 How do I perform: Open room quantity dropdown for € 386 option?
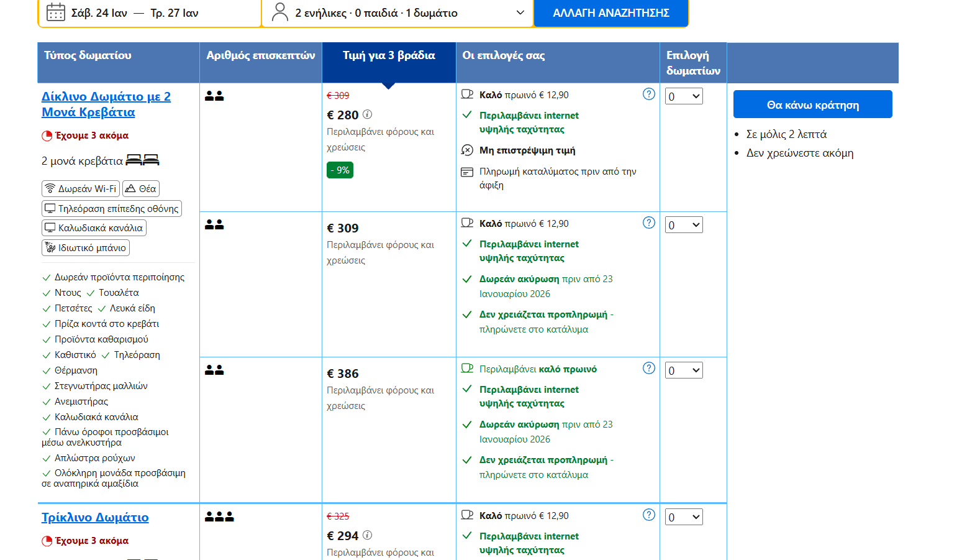(684, 370)
